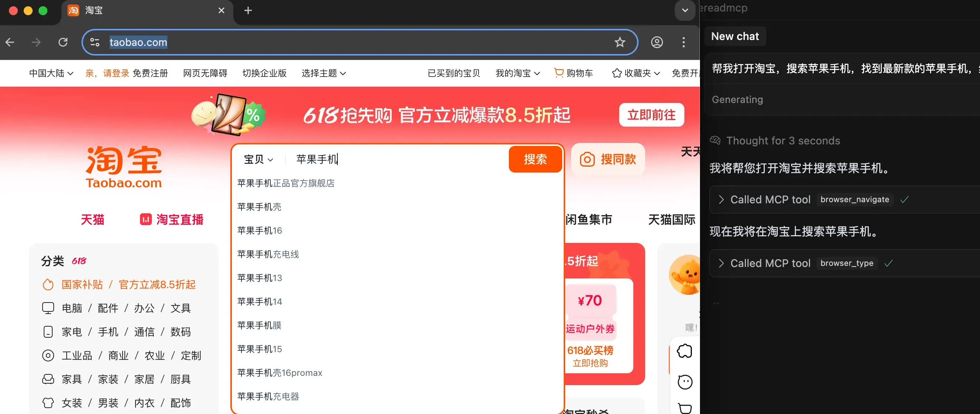The image size is (980, 414).
Task: Open Chrome three-dot menu
Action: click(x=683, y=42)
